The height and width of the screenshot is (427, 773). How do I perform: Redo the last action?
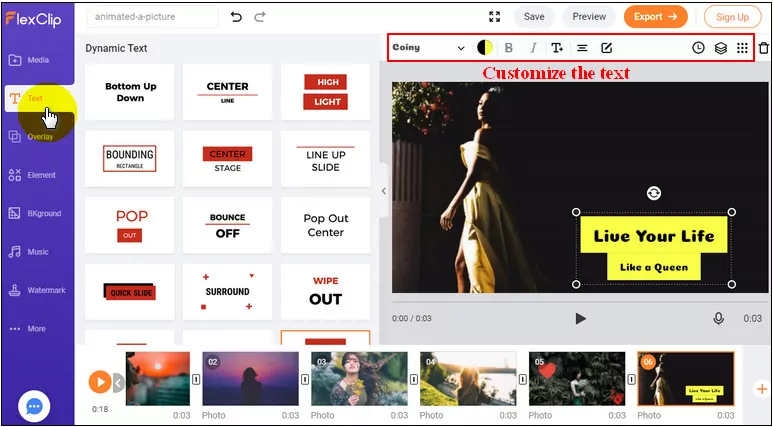coord(260,17)
